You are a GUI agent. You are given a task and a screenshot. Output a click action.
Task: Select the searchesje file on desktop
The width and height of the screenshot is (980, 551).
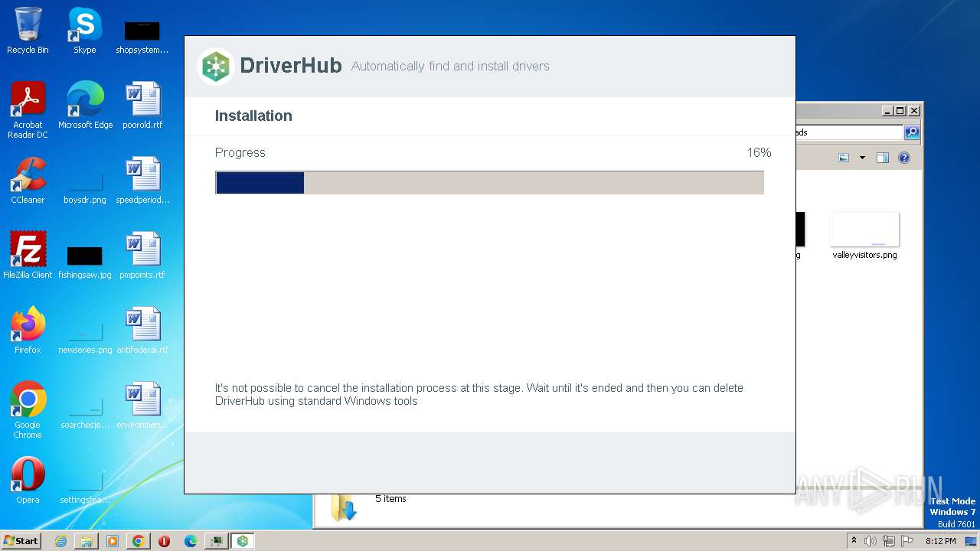tap(85, 413)
